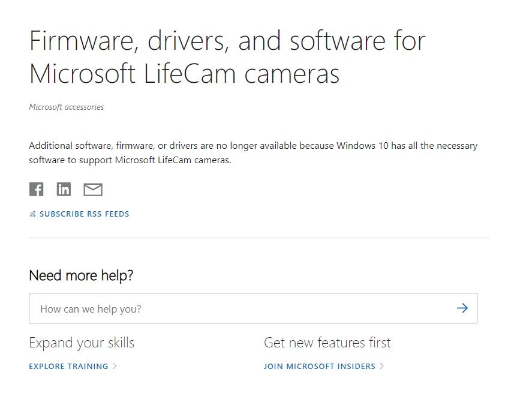Click the 'Expand your skills' heading
Viewport: 532px width, 408px height.
coord(82,343)
